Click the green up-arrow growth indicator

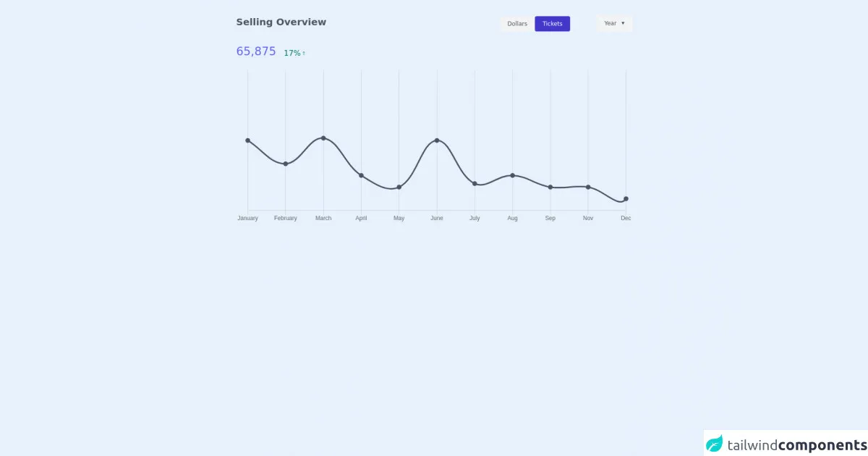[x=304, y=54]
